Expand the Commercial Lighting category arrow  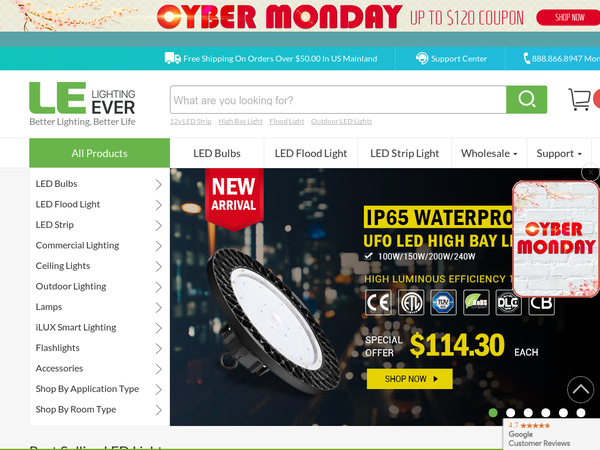(x=158, y=246)
